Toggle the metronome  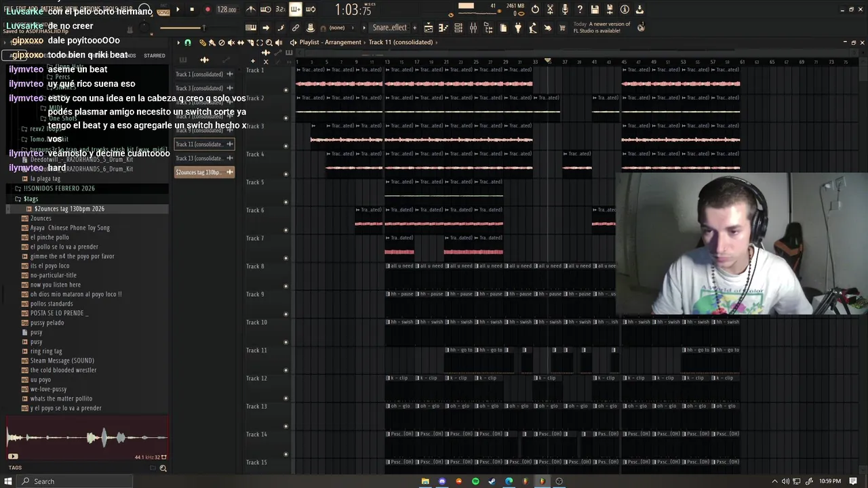(x=251, y=9)
